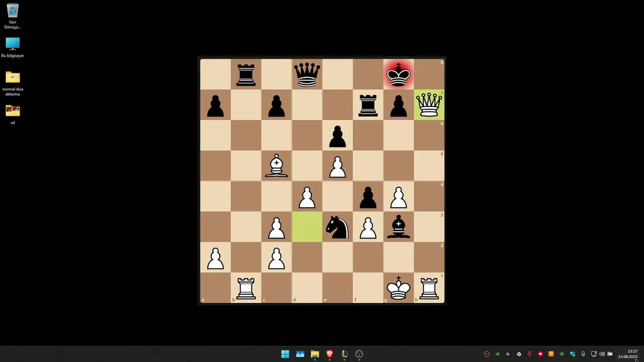Select the white king on g1
This screenshot has height=362, width=644.
click(398, 288)
